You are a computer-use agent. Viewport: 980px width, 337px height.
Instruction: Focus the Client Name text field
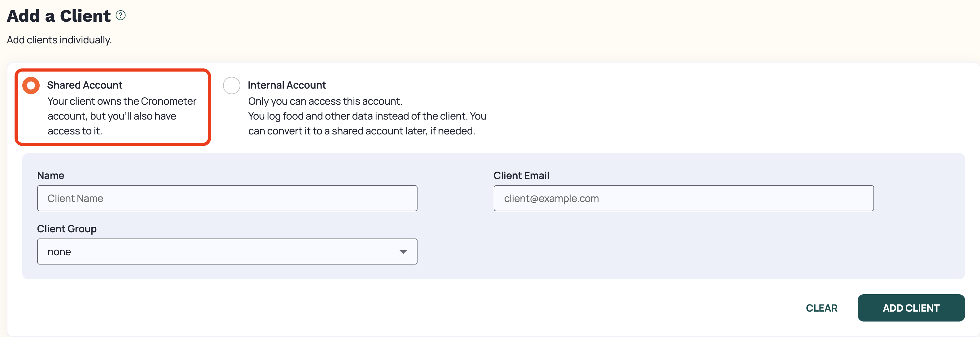(x=227, y=198)
